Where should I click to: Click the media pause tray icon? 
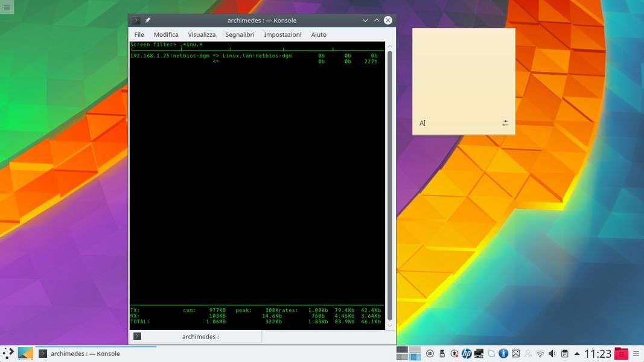pyautogui.click(x=430, y=354)
